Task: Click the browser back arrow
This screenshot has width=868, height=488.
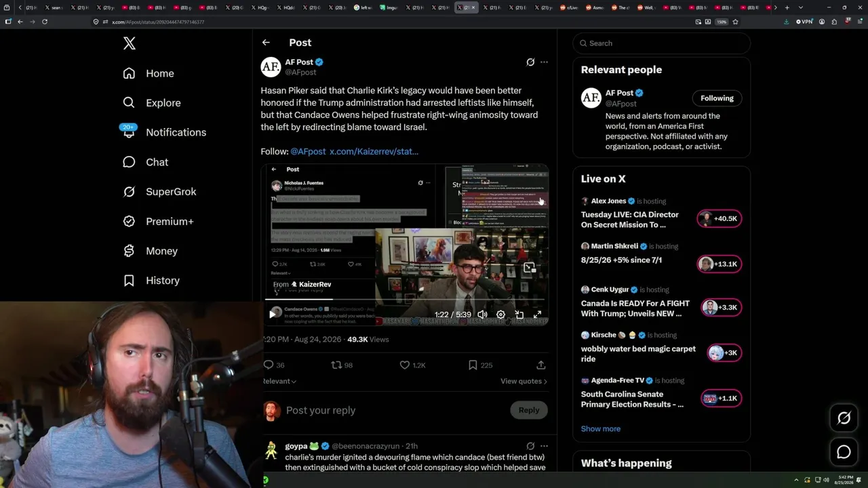Action: (20, 22)
